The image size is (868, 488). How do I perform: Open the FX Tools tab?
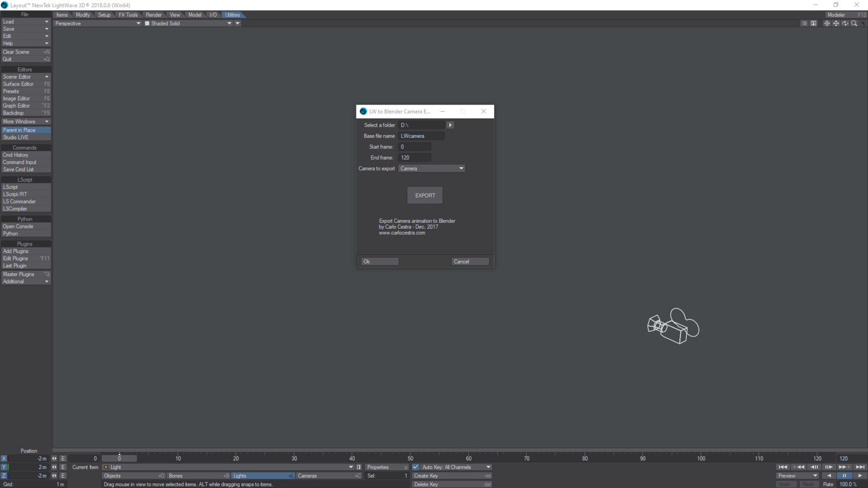128,15
